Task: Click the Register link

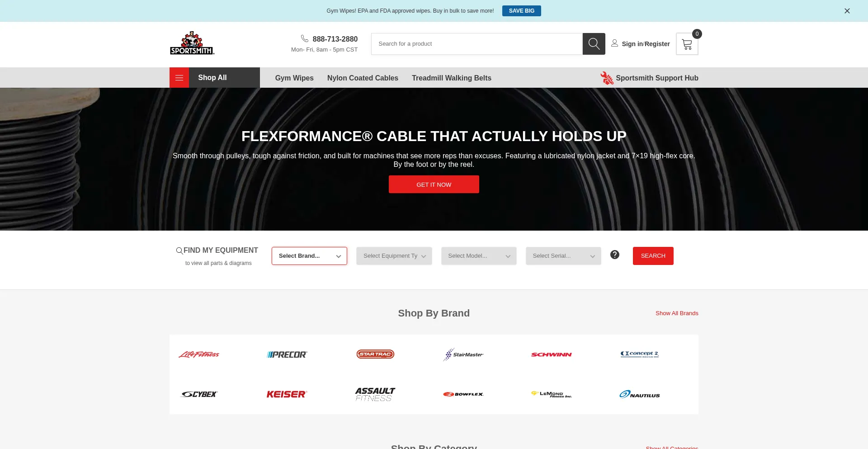Action: [x=657, y=44]
